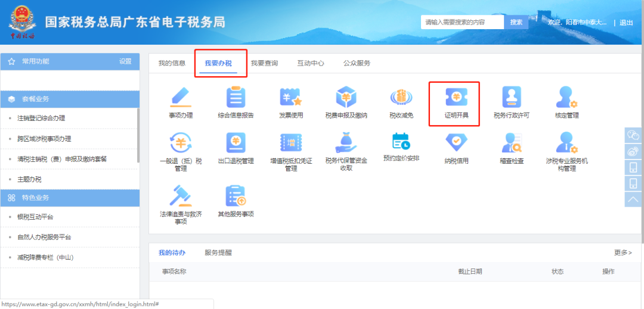Open 清税注销税（费）申报及缴纳套餐

click(62, 159)
